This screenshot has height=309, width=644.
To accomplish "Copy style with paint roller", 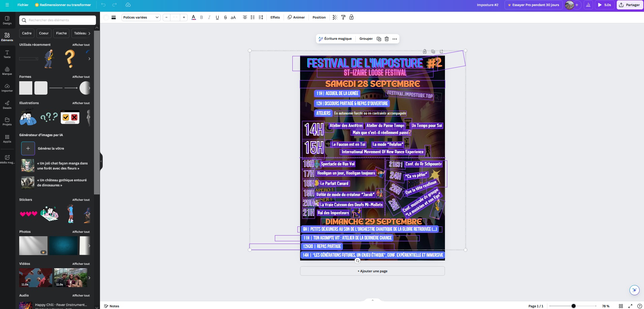I will pos(343,18).
